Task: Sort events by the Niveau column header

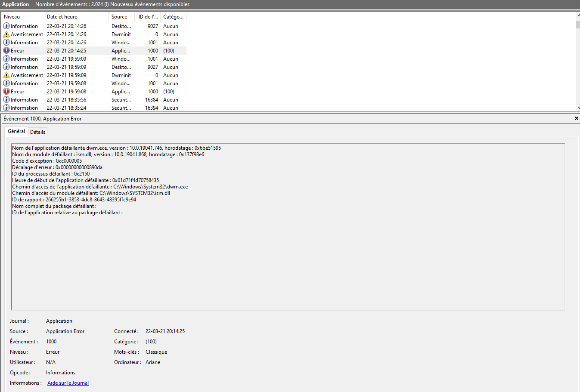Action: click(22, 17)
